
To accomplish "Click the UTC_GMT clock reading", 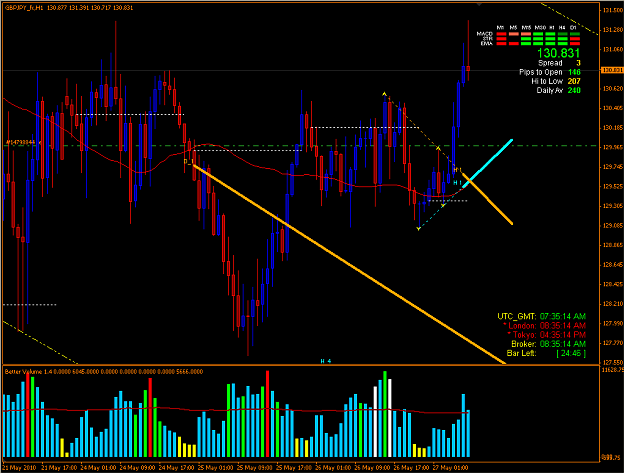I will click(541, 317).
